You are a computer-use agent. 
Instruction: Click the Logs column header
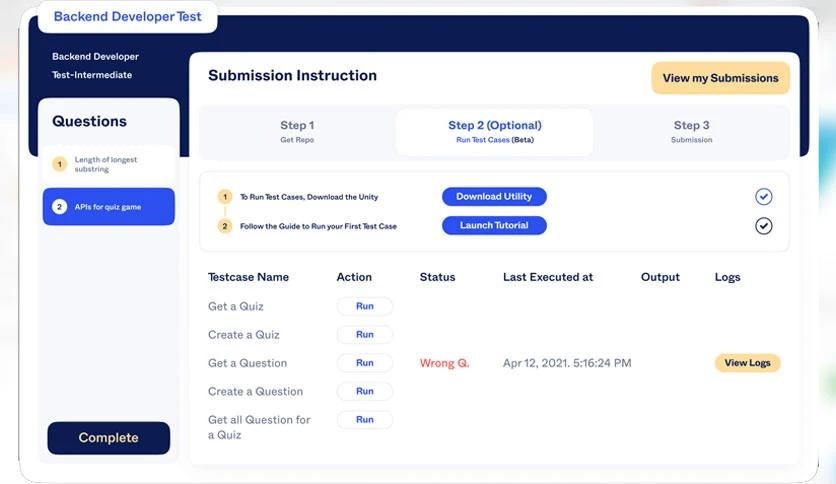pos(727,277)
